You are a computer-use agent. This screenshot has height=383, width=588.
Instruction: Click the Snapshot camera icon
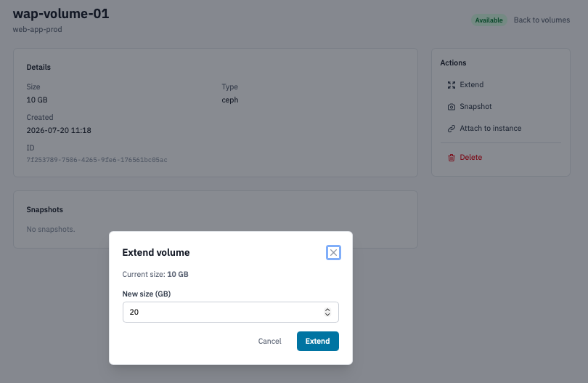point(451,107)
